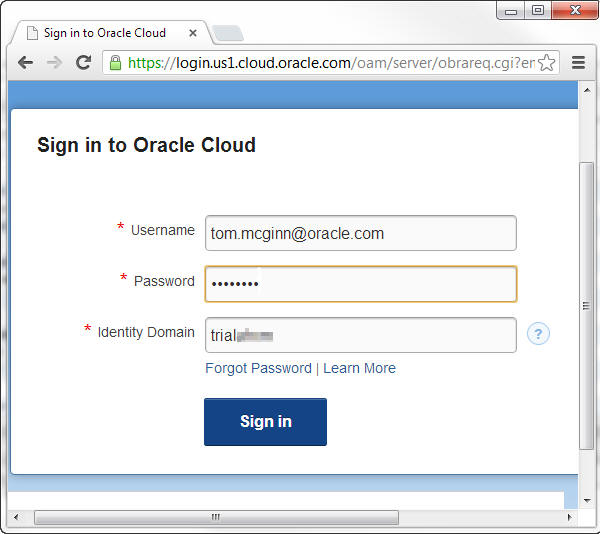600x534 pixels.
Task: Click the Identity Domain text field
Action: (360, 335)
